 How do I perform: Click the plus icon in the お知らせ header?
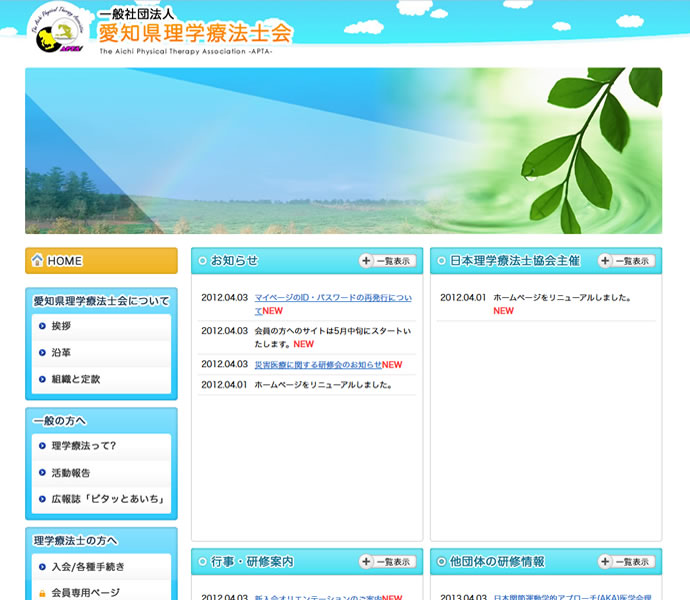[x=366, y=261]
